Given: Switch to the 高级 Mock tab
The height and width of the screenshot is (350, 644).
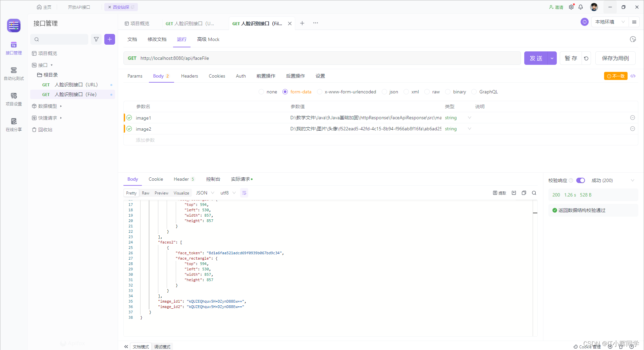Looking at the screenshot, I should [208, 39].
